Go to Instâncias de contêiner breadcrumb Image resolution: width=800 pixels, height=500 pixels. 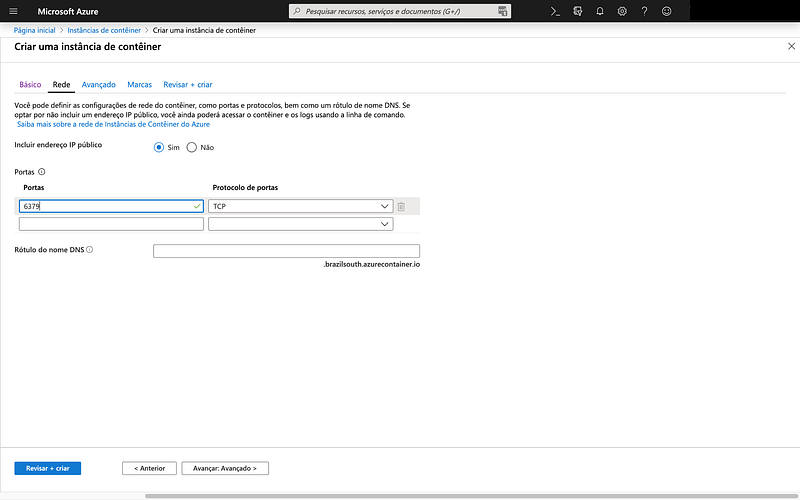point(104,30)
